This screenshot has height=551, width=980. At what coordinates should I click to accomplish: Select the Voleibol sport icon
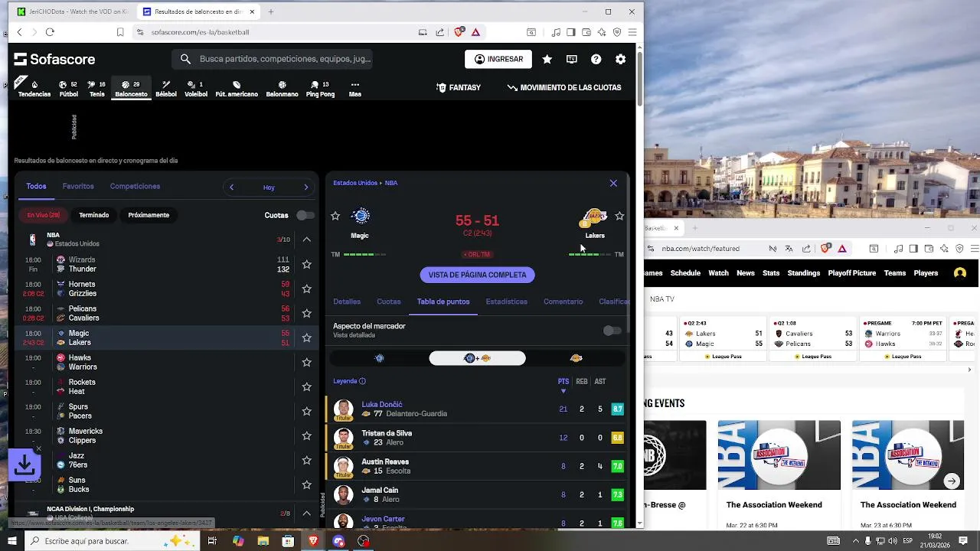coord(196,89)
